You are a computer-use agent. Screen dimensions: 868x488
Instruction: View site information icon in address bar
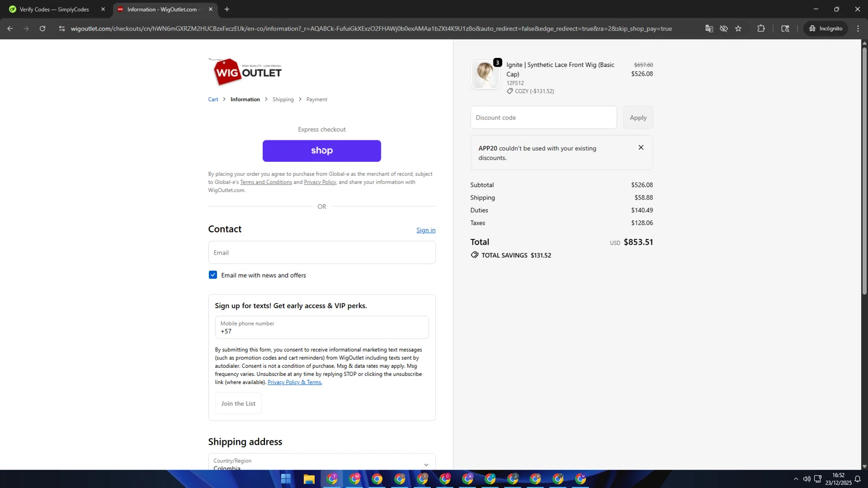point(62,28)
